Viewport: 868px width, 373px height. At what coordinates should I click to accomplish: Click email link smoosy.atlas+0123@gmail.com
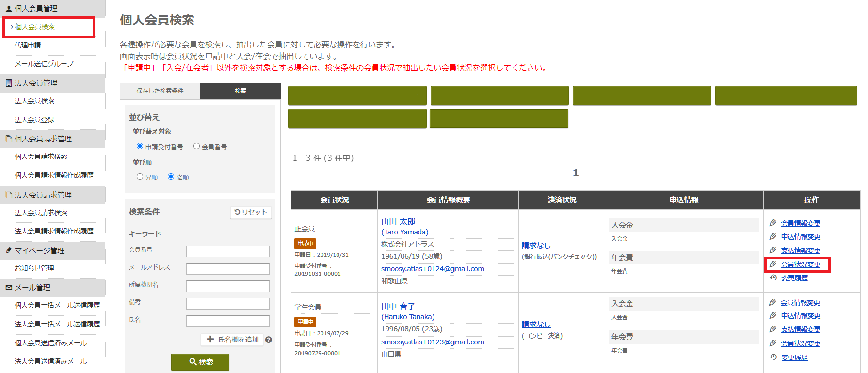point(433,342)
